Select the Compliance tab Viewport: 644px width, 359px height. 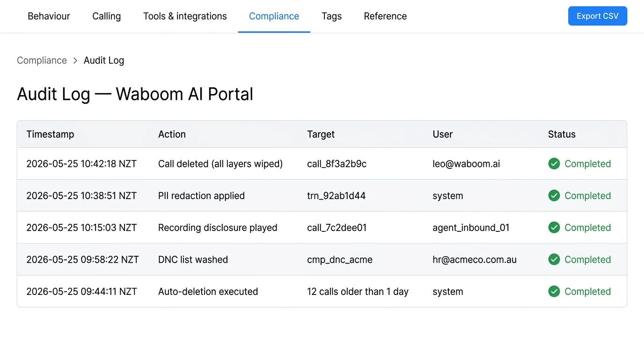(274, 16)
